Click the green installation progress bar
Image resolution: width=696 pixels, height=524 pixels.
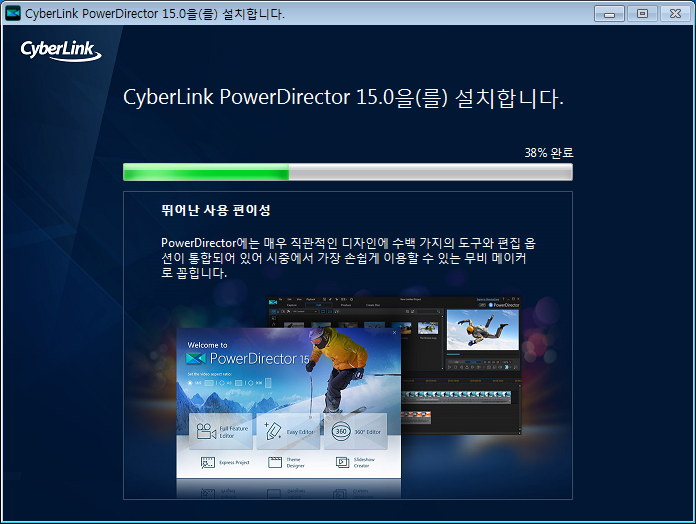[x=348, y=172]
